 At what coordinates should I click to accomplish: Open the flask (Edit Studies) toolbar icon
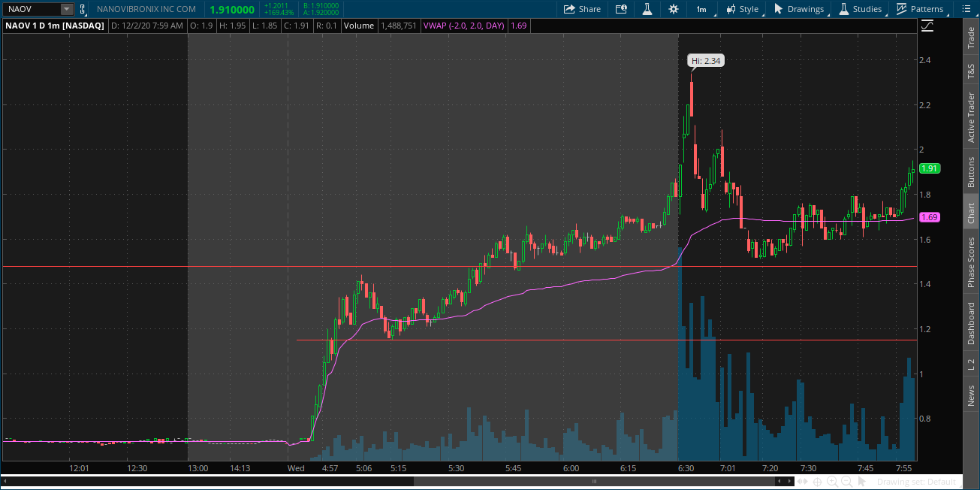tap(646, 9)
